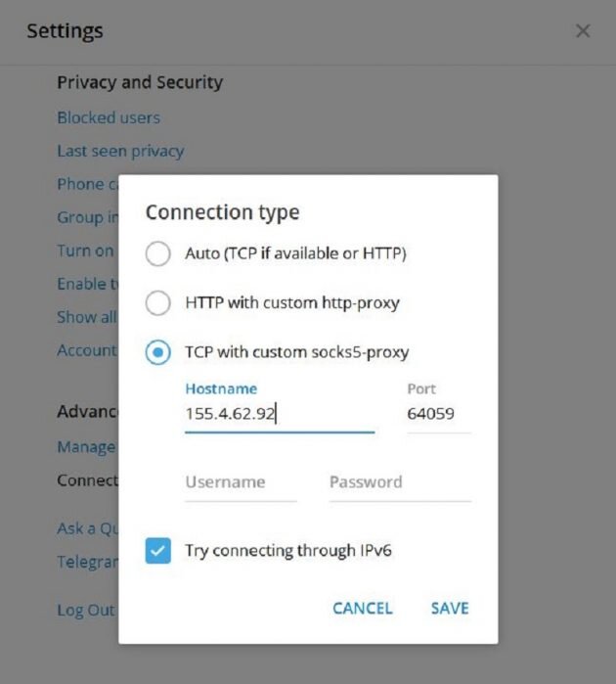Click the Turn on link in settings

86,251
